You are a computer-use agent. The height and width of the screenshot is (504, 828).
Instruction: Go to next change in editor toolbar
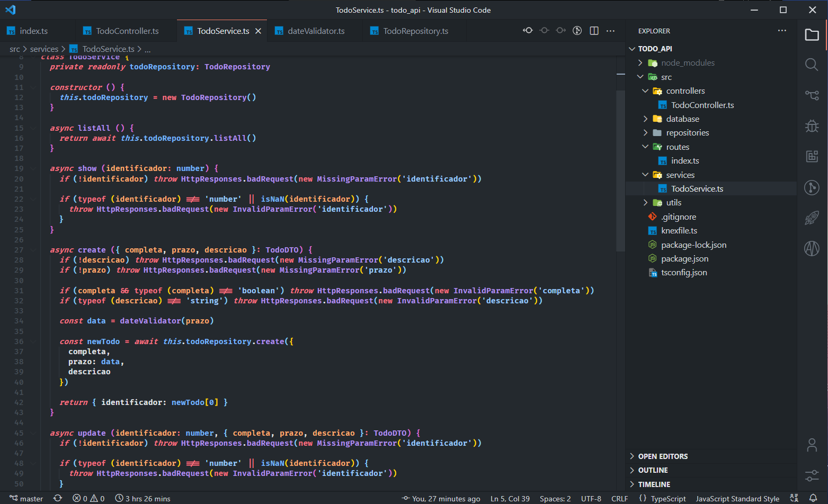coord(560,31)
